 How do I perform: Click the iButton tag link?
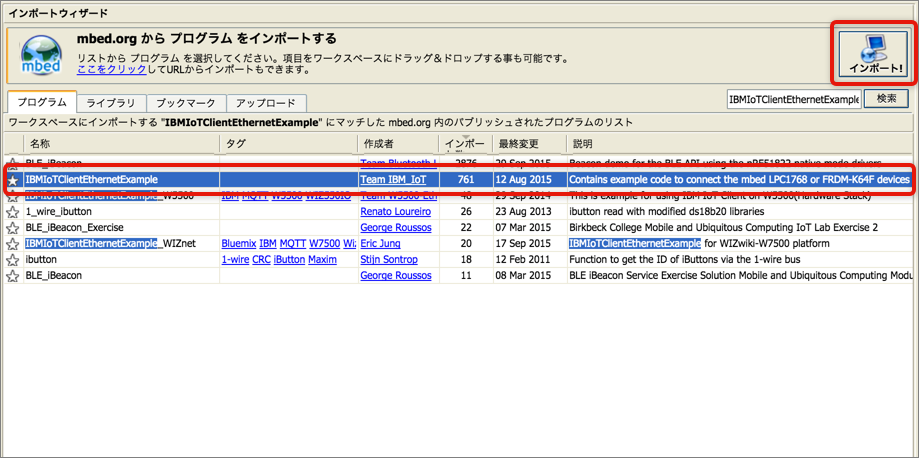click(290, 259)
